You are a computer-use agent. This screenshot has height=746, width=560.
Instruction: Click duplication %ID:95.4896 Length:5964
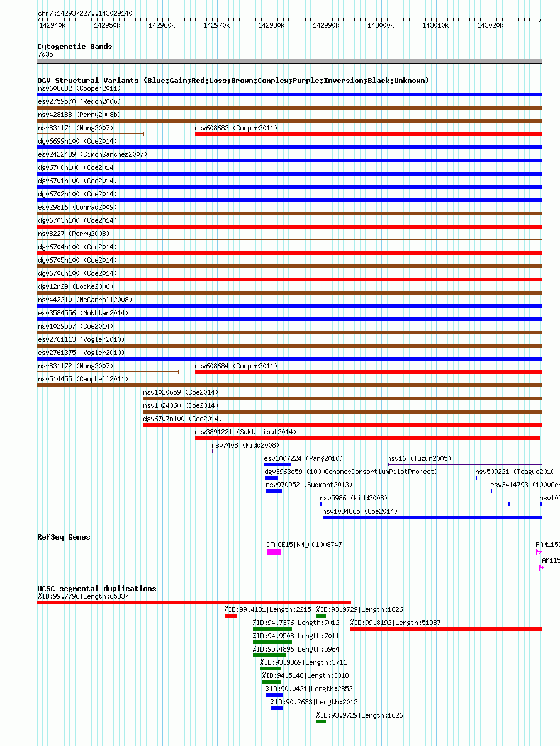coord(296,650)
